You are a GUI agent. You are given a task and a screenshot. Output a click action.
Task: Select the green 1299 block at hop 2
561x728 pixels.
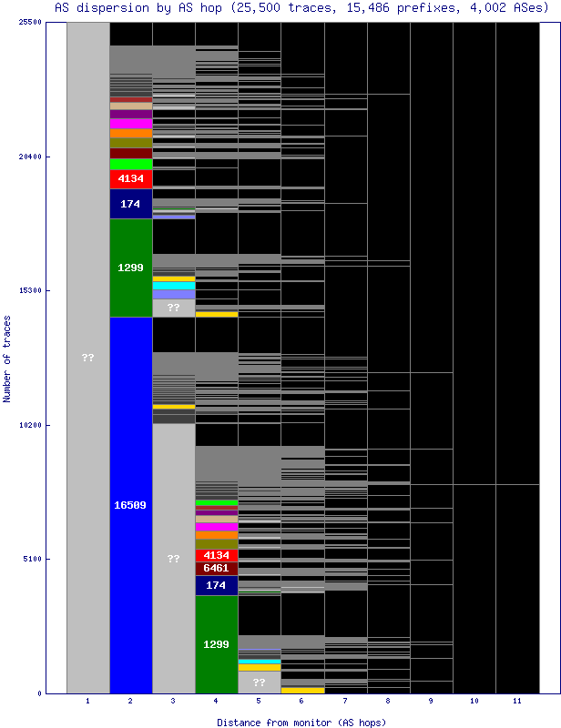(130, 268)
